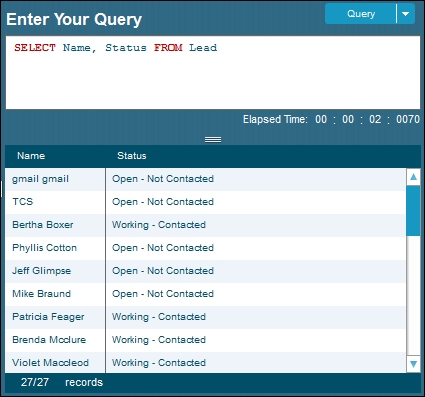Image resolution: width=425 pixels, height=397 pixels.
Task: Sort by the Status column header
Action: point(132,156)
